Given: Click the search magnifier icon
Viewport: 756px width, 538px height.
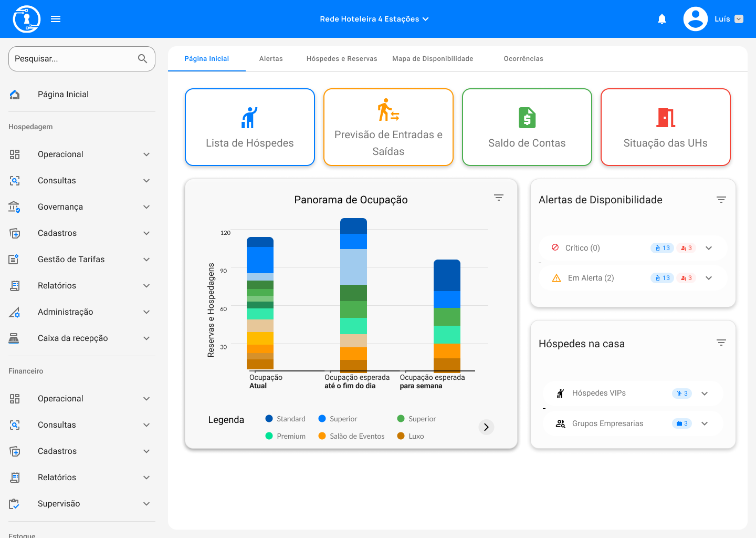Looking at the screenshot, I should tap(142, 59).
